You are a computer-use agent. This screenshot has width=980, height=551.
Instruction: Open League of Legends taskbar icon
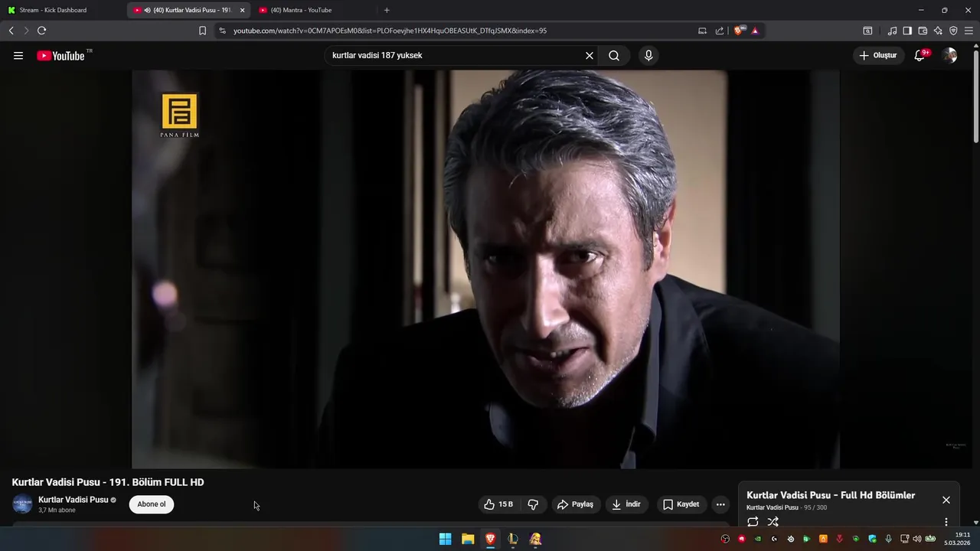tap(513, 539)
